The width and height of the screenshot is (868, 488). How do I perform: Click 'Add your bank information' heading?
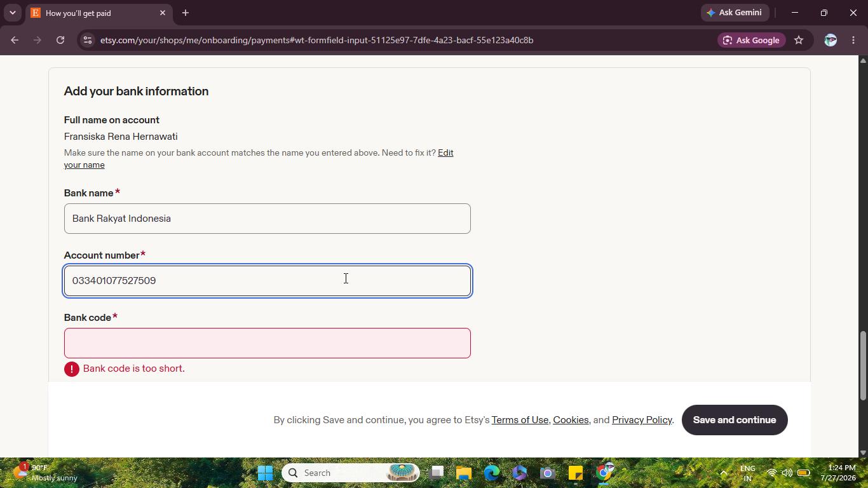coord(136,91)
